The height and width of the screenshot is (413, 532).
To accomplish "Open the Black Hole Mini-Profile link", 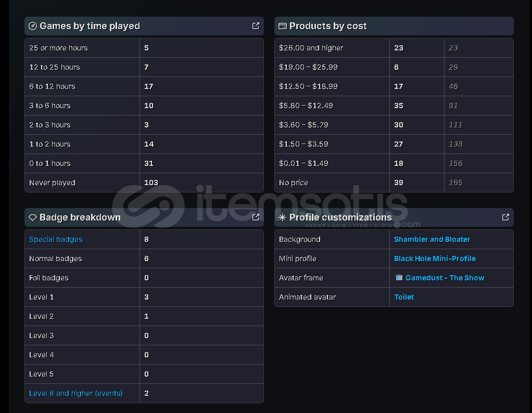I will pyautogui.click(x=435, y=259).
